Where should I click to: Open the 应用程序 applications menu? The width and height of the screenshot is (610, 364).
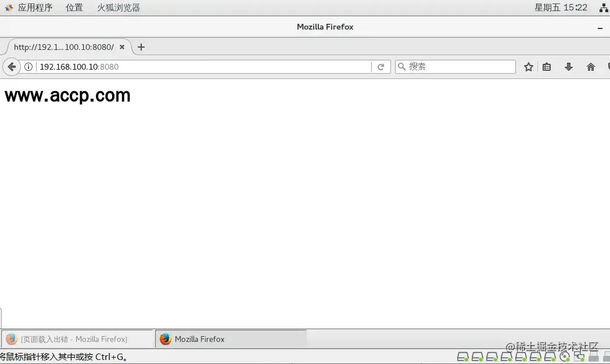tap(35, 8)
